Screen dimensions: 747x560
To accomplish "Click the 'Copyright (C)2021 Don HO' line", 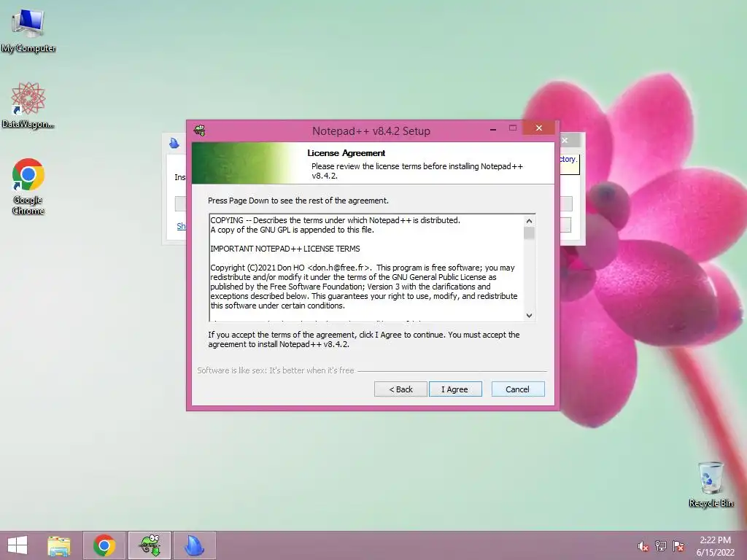I will click(363, 268).
